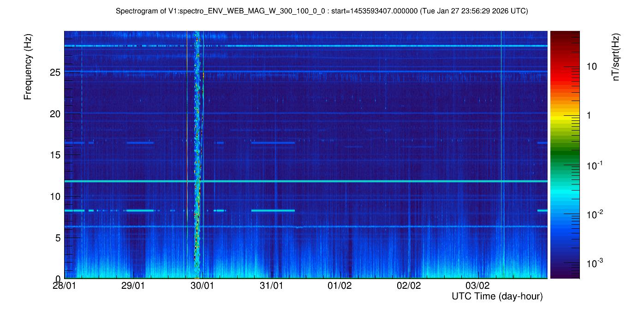
Task: Click the colorbar tick label "1"
Action: tap(588, 116)
